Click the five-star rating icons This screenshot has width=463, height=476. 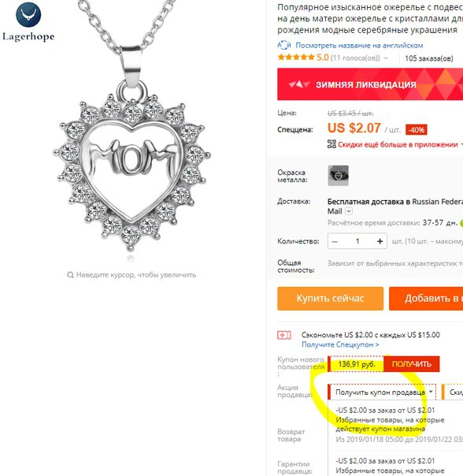296,58
